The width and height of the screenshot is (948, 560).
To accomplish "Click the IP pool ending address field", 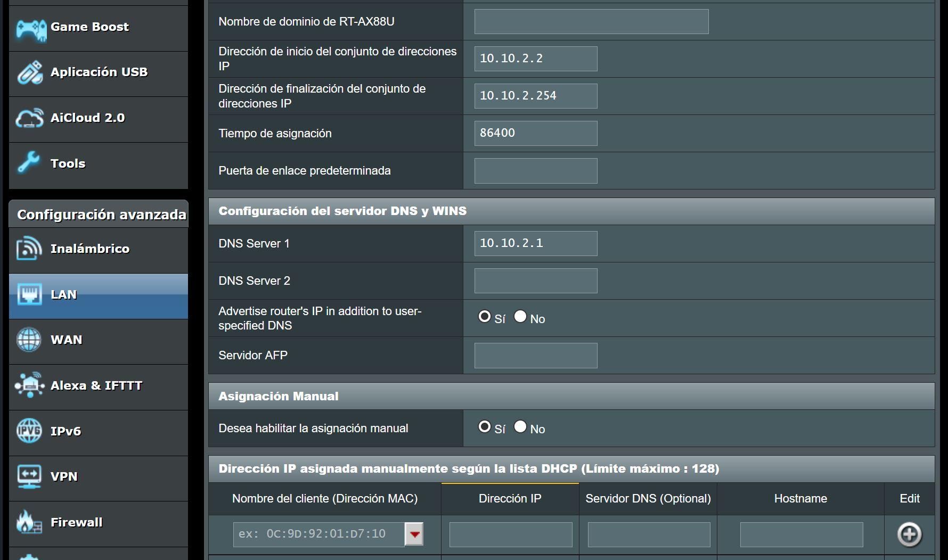I will (x=536, y=96).
